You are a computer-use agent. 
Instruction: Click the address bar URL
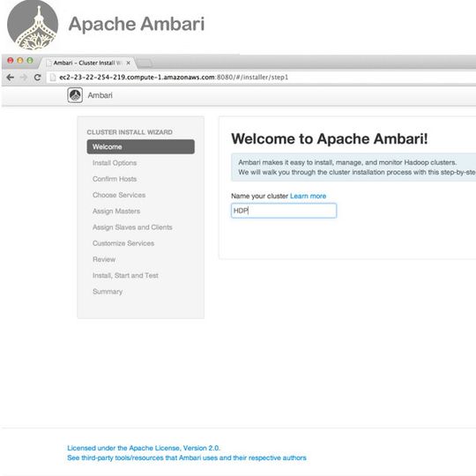[x=174, y=78]
